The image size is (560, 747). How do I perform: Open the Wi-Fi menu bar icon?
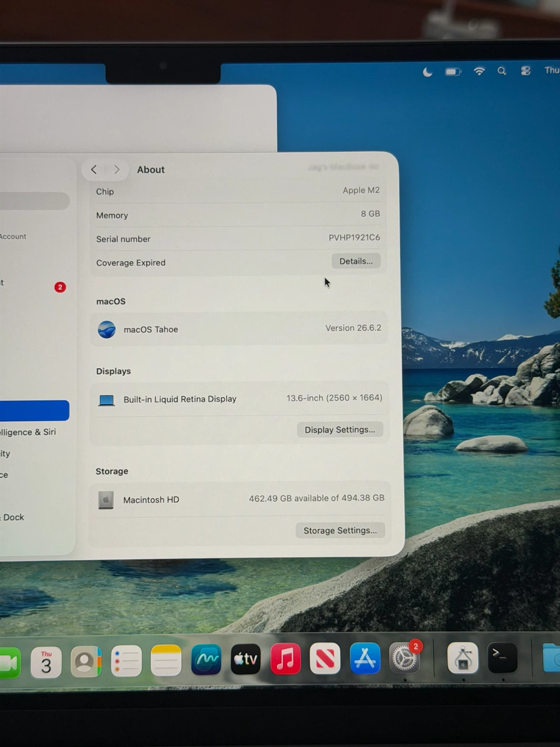pyautogui.click(x=479, y=71)
